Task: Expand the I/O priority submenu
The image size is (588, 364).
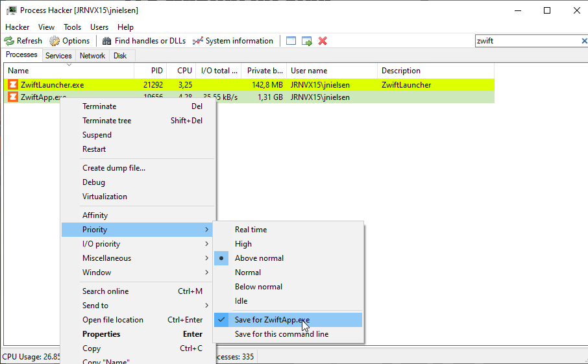Action: pyautogui.click(x=137, y=244)
